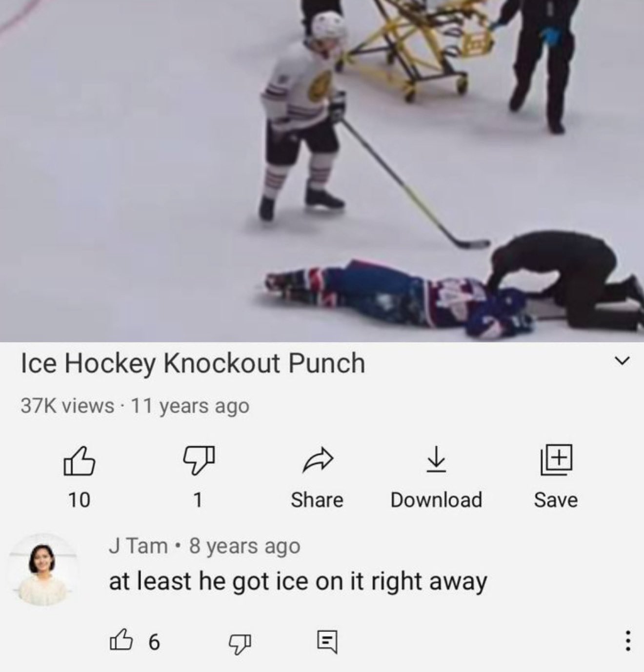
Task: Tap the comment like count 6
Action: (x=153, y=642)
